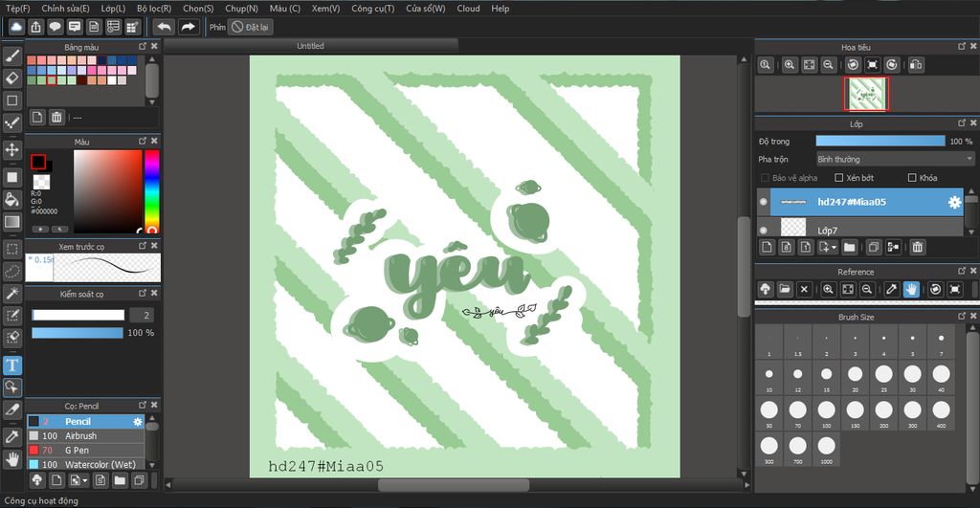Click the canvas horizontal scrollbar
This screenshot has width=980, height=508.
[454, 485]
